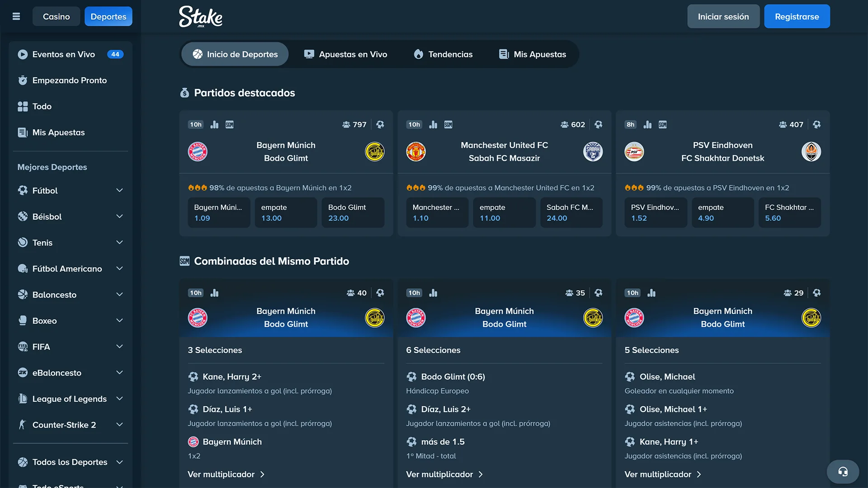Image resolution: width=868 pixels, height=488 pixels.
Task: Click PSV Eindhoven crest logo
Action: pos(634,152)
